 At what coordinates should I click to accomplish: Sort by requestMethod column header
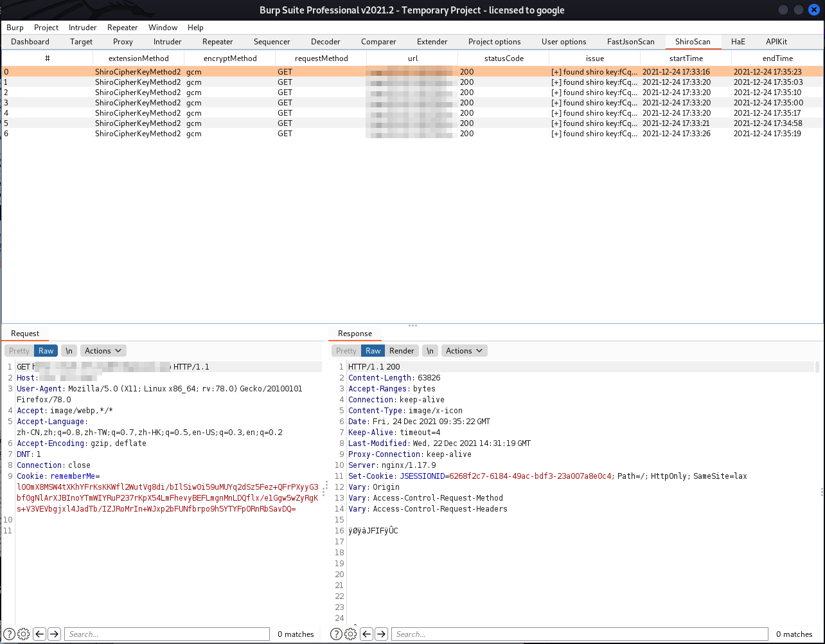[x=321, y=58]
